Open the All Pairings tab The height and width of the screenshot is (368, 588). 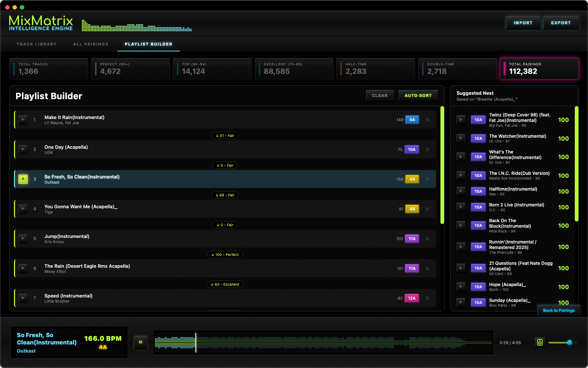coord(91,44)
